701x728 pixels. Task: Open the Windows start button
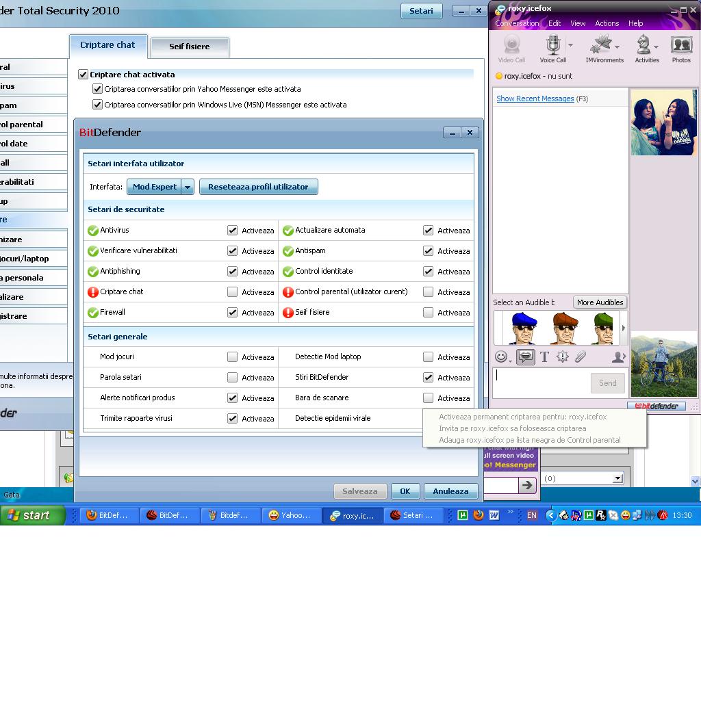(x=33, y=515)
